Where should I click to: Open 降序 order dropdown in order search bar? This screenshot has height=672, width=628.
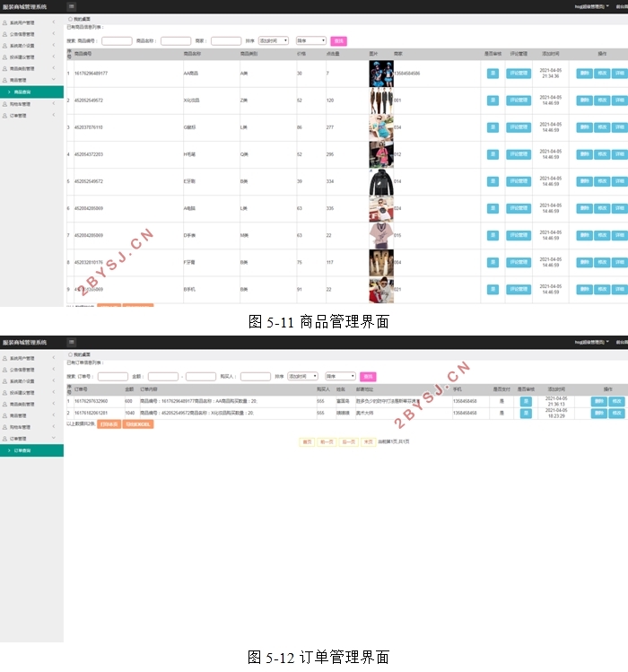340,376
